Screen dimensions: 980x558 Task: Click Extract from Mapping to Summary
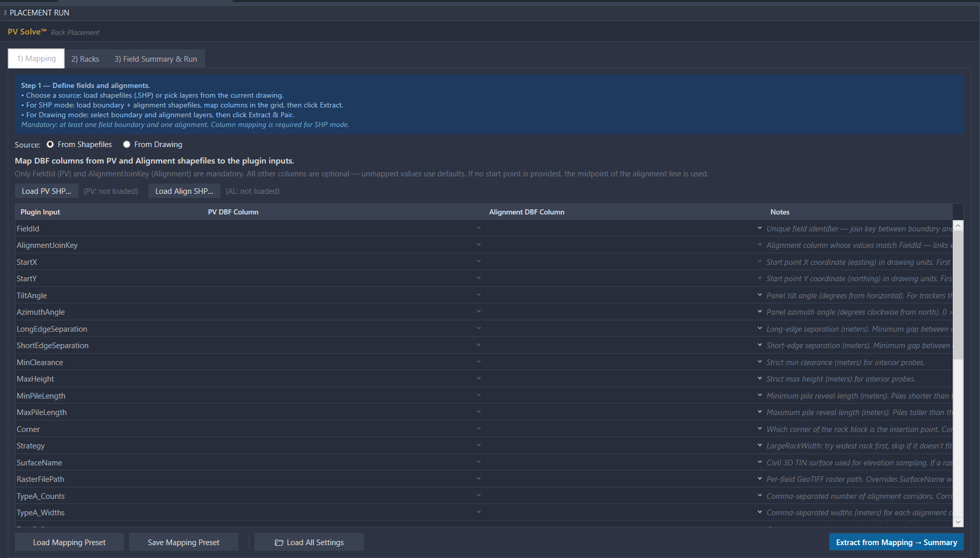[896, 543]
